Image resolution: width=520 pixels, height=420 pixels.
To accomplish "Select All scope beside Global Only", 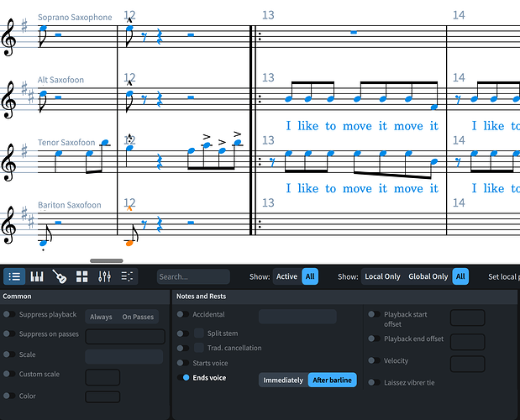I will point(460,276).
